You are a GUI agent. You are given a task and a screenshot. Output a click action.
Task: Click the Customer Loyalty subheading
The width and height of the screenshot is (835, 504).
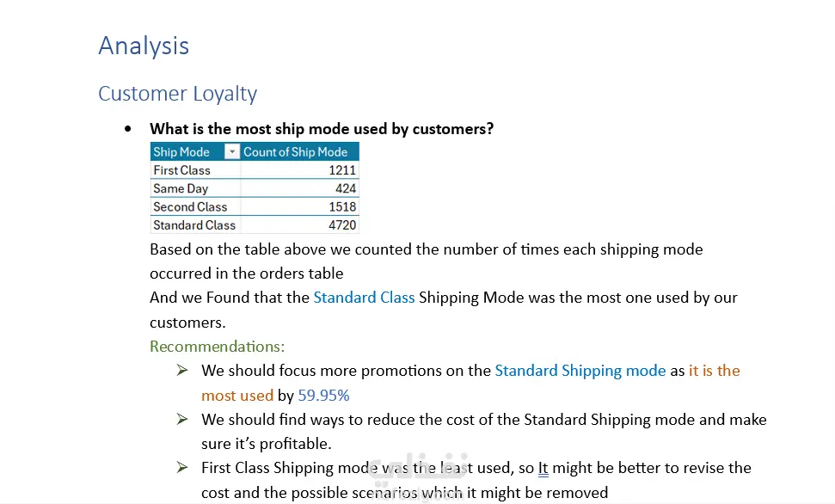coord(177,94)
